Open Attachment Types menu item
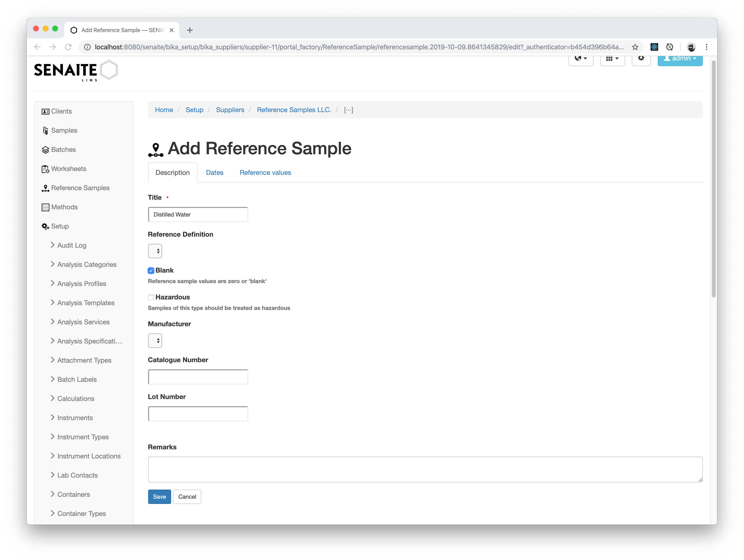This screenshot has width=744, height=560. point(84,360)
